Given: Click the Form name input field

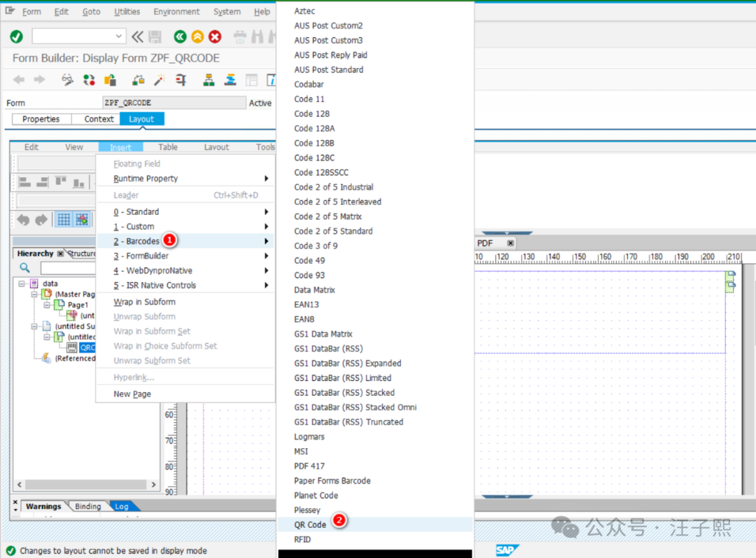Looking at the screenshot, I should [x=174, y=103].
